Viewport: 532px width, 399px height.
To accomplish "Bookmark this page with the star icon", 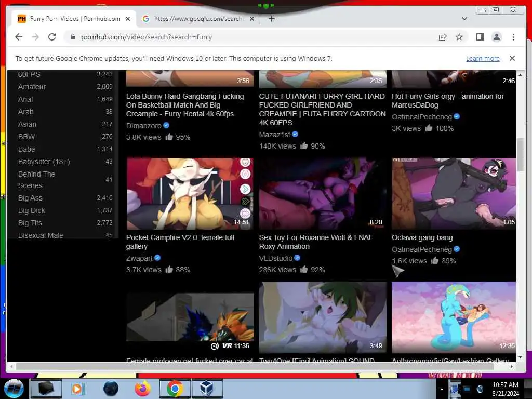I will tap(459, 37).
